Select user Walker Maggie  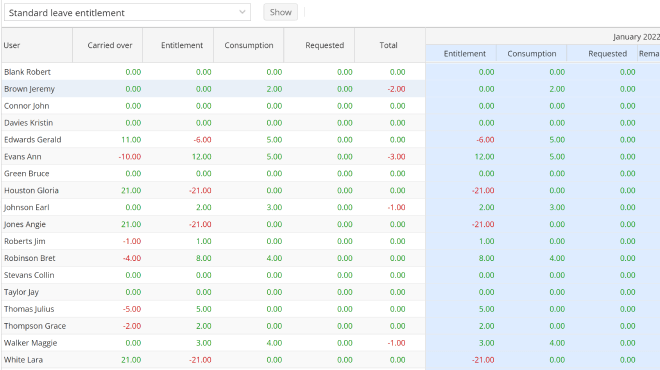(30, 343)
